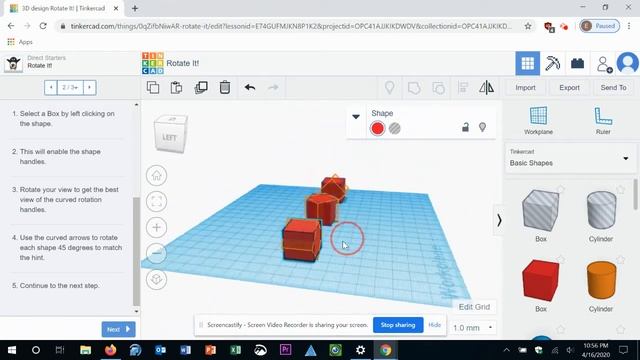
Task: Select the Tinkercad browser tab
Action: point(64,8)
